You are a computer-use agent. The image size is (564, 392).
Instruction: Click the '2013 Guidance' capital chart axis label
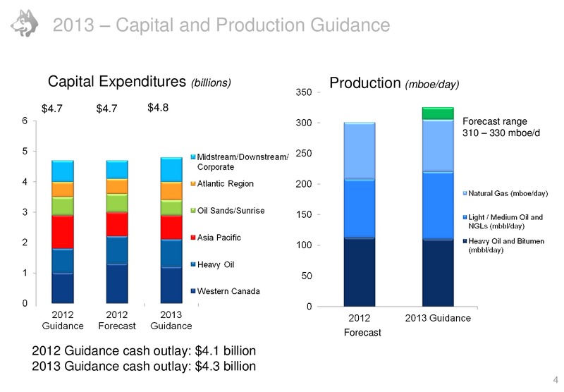point(171,320)
